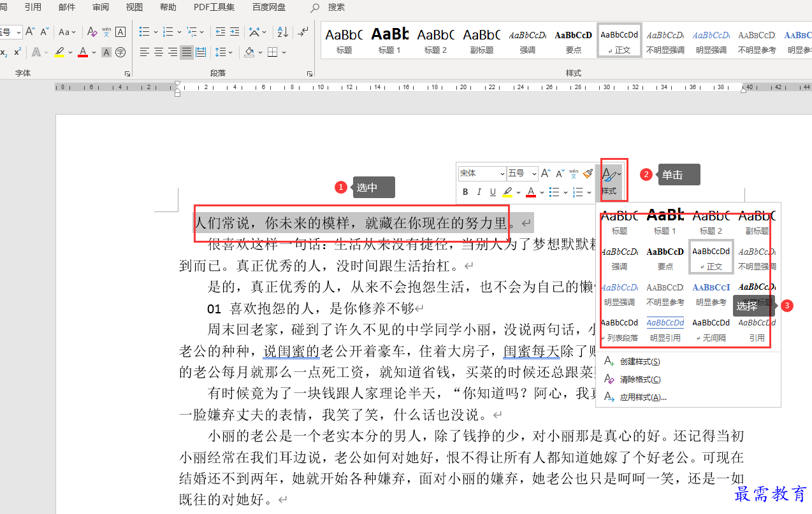Open the 百度网盘 tab
The height and width of the screenshot is (514, 812).
point(269,7)
